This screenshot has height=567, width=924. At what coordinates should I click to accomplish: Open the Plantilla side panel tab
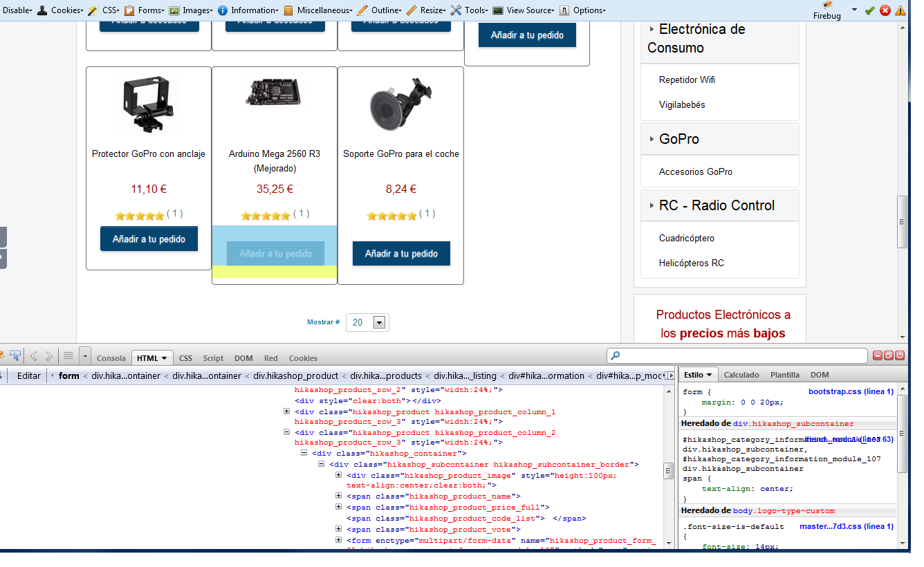(x=785, y=375)
